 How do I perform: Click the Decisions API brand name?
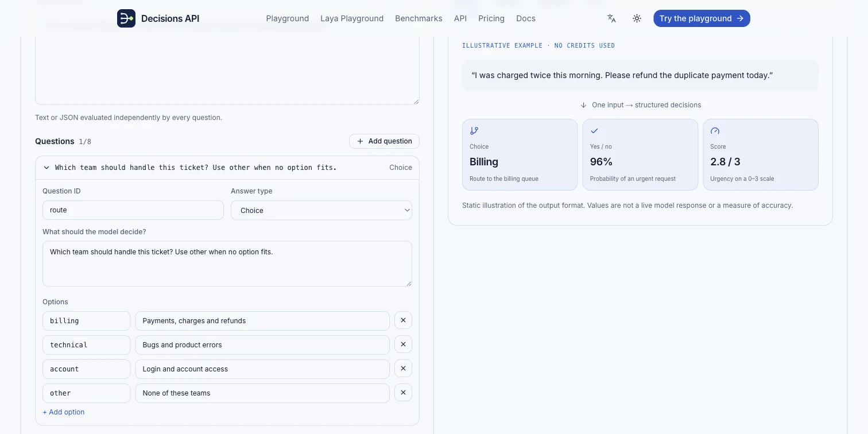[x=170, y=18]
